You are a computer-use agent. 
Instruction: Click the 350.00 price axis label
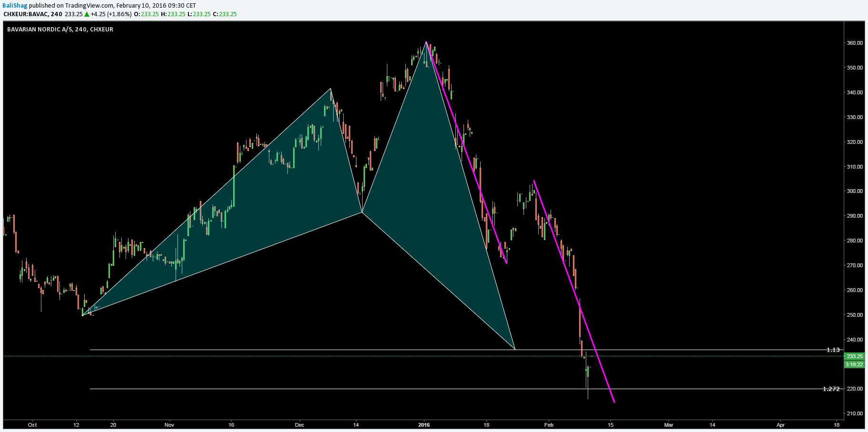[x=855, y=68]
